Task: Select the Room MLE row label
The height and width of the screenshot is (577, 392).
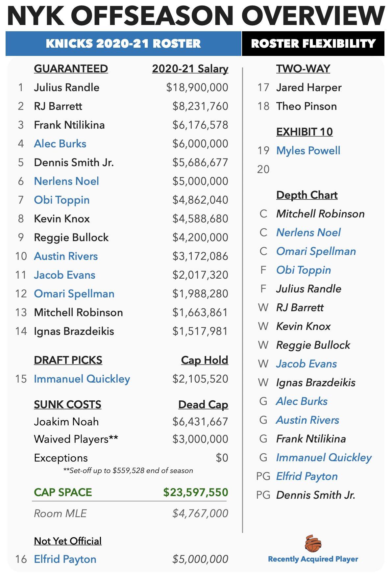Action: click(x=60, y=514)
